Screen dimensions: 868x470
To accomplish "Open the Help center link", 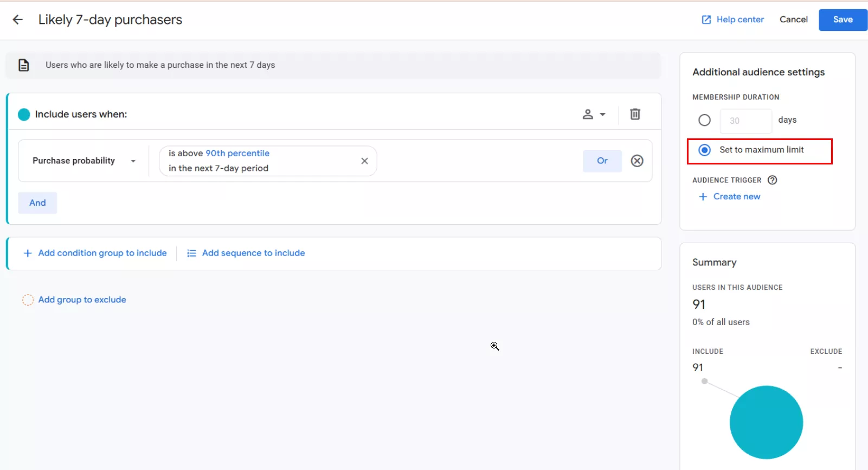I will [x=733, y=20].
